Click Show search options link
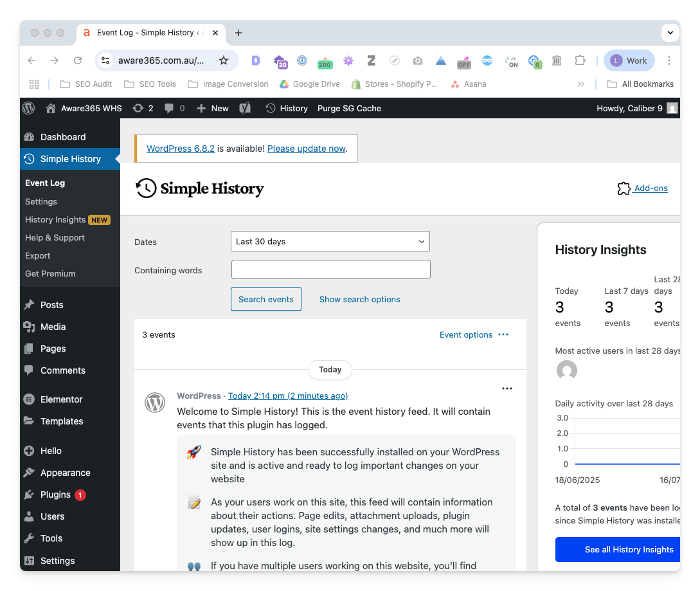 click(359, 299)
